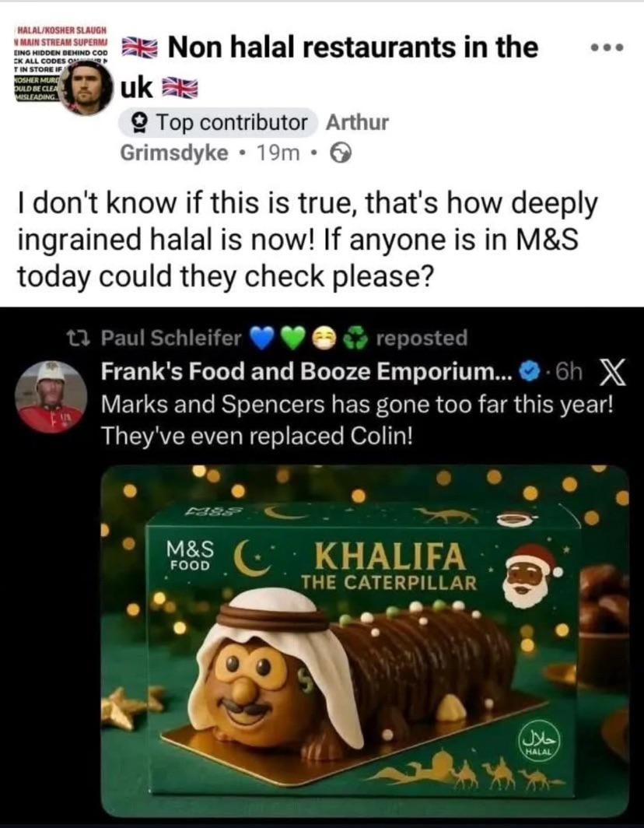Click the Beefeater avatar of Frank's account
This screenshot has width=644, height=828.
pos(51,397)
